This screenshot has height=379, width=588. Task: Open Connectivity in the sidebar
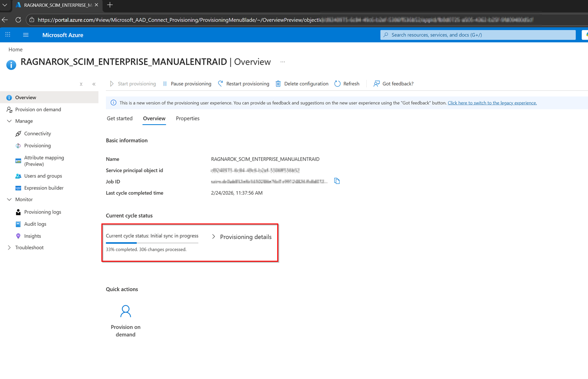pyautogui.click(x=37, y=134)
